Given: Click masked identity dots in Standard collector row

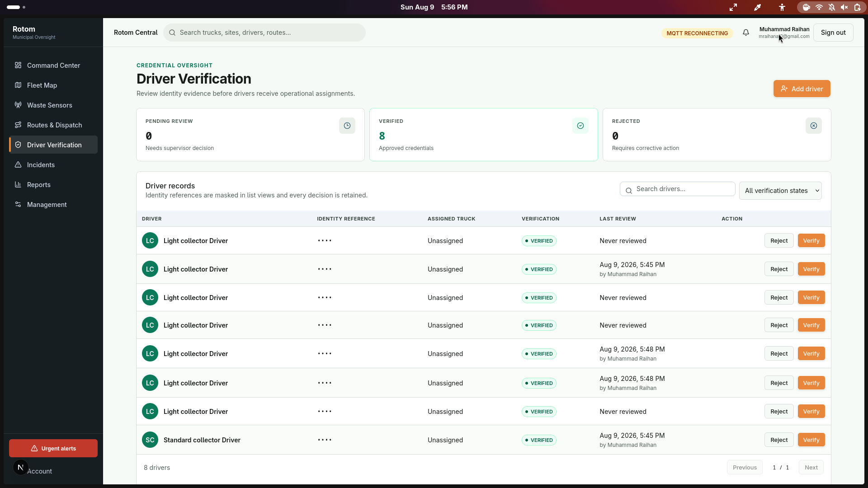Looking at the screenshot, I should pyautogui.click(x=325, y=440).
